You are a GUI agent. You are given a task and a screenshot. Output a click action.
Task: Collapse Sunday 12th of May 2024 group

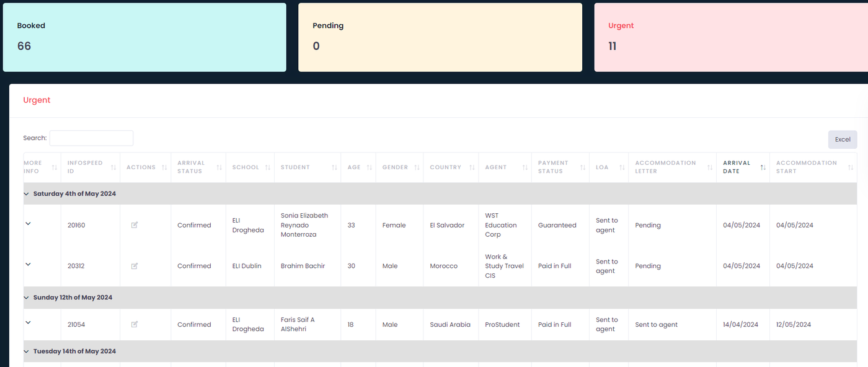(x=26, y=298)
